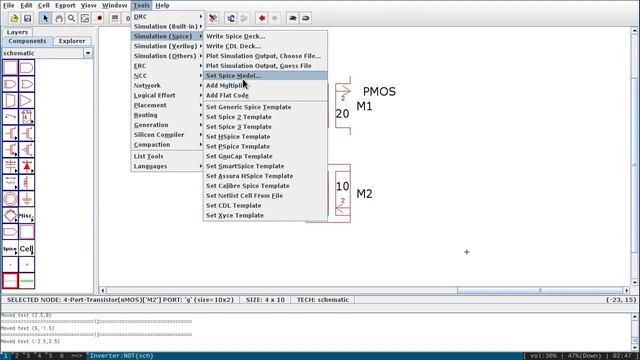Viewport: 640px width, 360px height.
Task: Expand the Languages submenu
Action: tap(167, 166)
